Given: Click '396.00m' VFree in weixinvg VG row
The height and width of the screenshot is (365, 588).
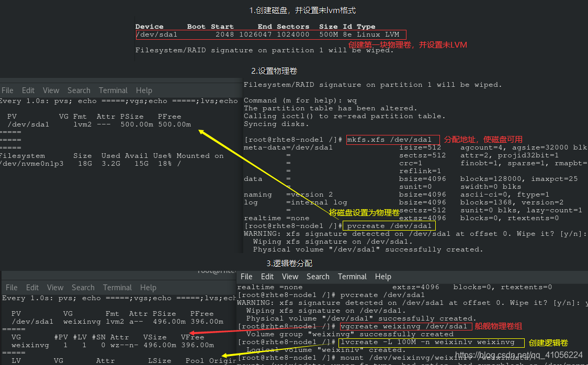Looking at the screenshot, I should click(198, 345).
